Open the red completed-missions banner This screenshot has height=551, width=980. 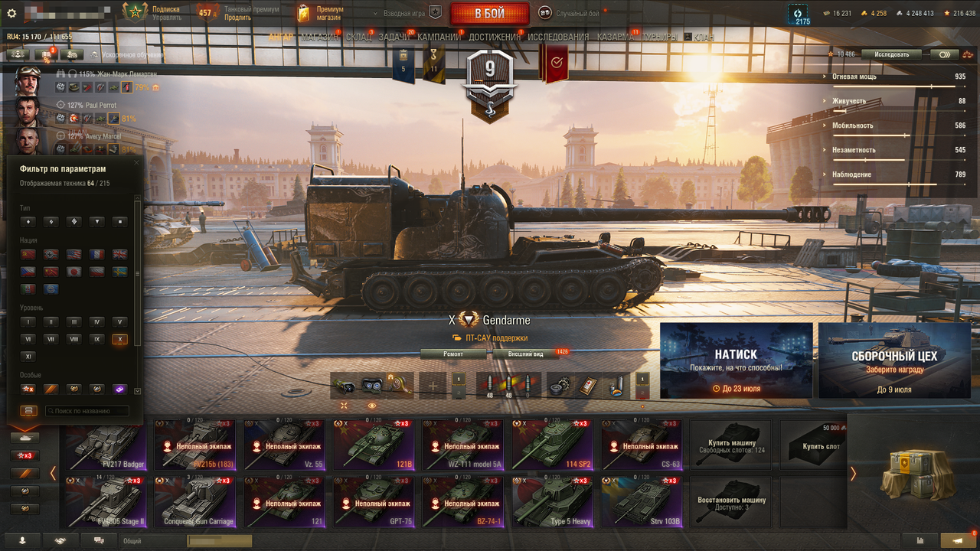coord(554,63)
